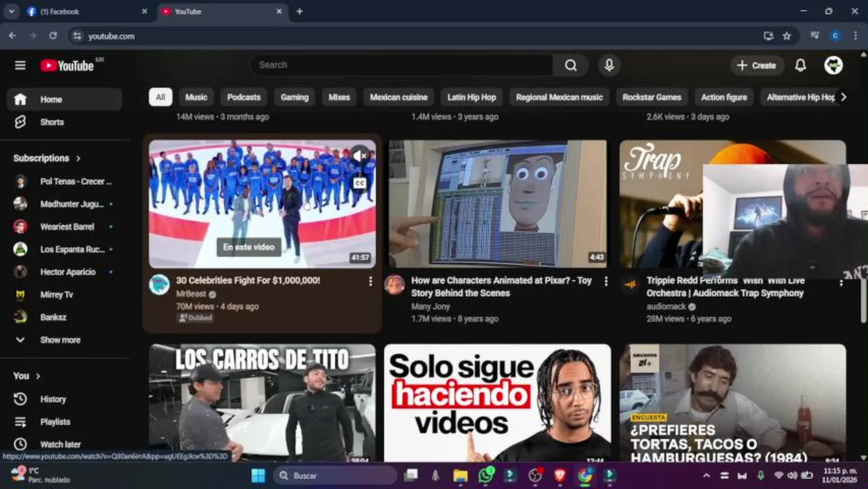The height and width of the screenshot is (489, 868).
Task: Open Playlists in the sidebar
Action: click(65, 422)
